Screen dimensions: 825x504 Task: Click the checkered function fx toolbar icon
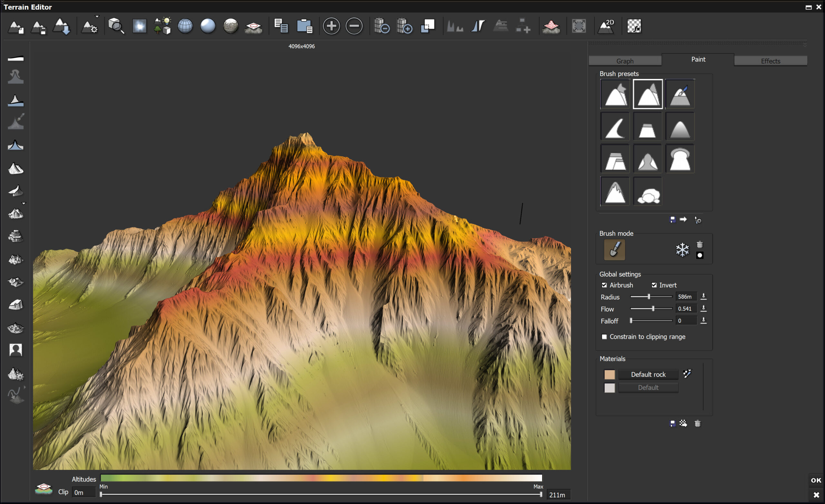point(634,26)
